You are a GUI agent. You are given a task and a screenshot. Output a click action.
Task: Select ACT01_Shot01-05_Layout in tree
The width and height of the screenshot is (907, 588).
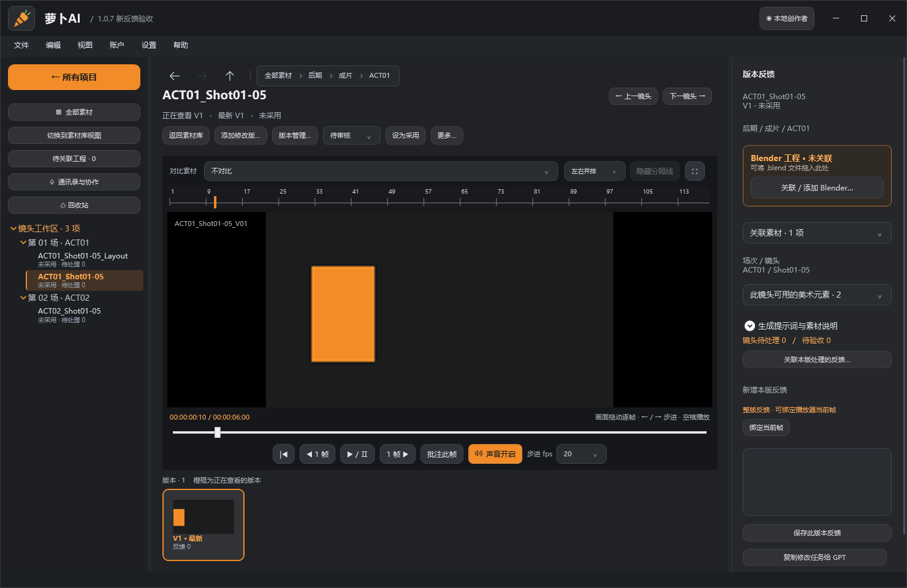[x=84, y=260]
